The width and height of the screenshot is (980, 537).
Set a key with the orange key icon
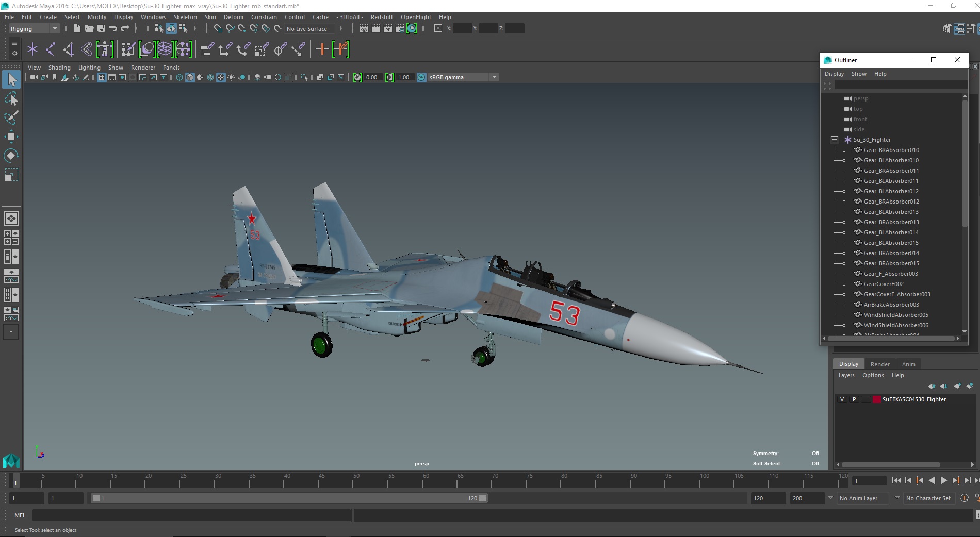(322, 49)
